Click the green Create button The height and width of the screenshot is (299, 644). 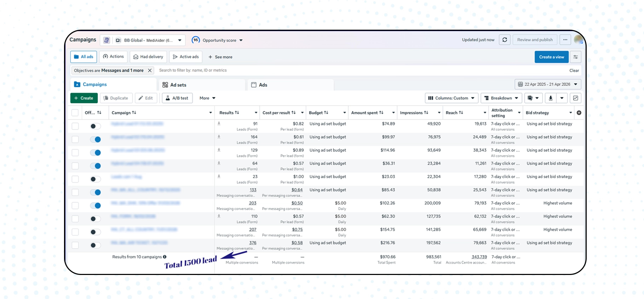pyautogui.click(x=84, y=98)
